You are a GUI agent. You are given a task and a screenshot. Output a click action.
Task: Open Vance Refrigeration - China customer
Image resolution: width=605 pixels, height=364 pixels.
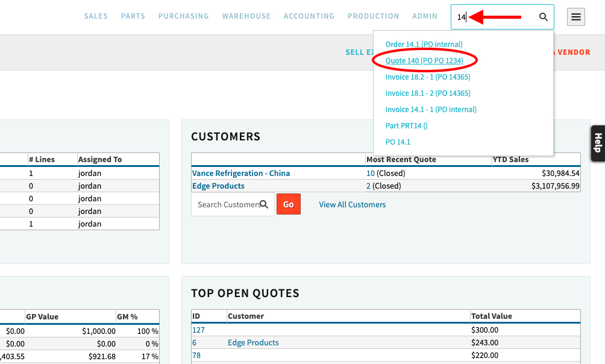point(241,174)
